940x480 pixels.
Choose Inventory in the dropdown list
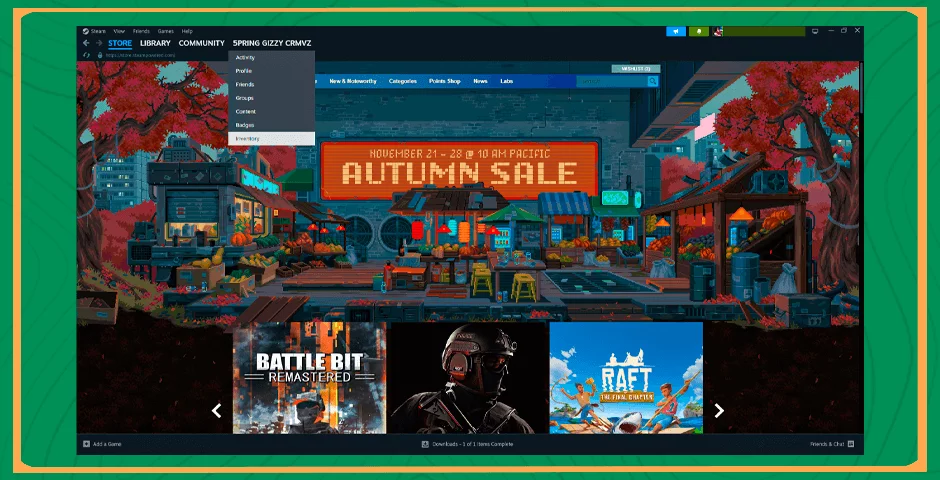click(x=272, y=138)
